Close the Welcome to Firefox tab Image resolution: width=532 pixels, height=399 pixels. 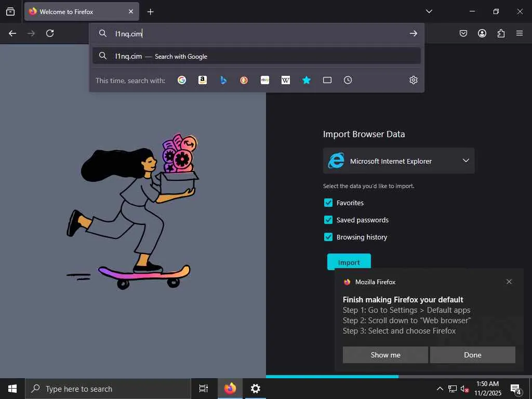click(131, 11)
